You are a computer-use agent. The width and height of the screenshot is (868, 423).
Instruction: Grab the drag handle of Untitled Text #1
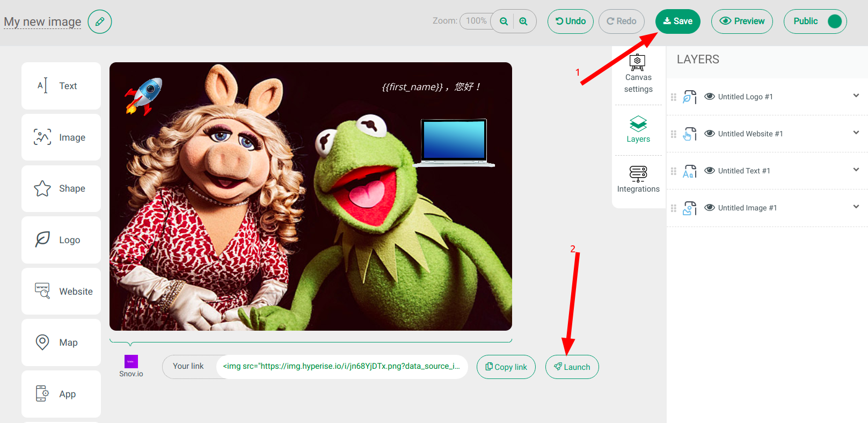[674, 171]
